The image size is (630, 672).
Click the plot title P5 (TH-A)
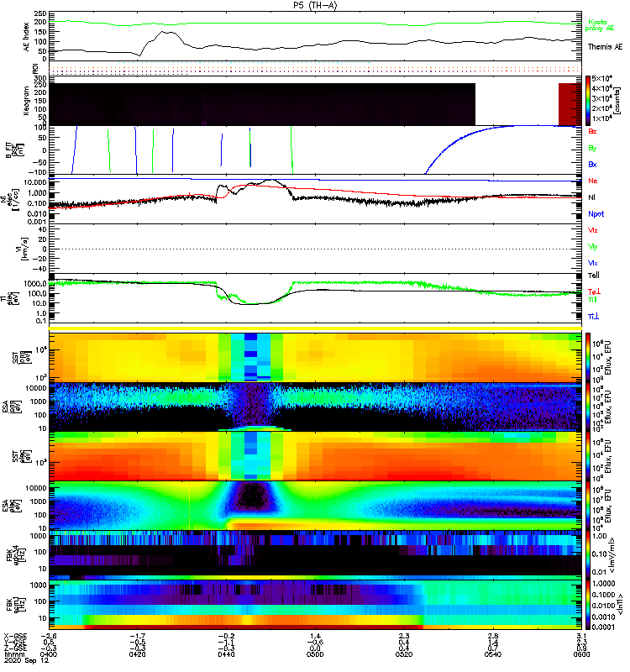[x=315, y=5]
